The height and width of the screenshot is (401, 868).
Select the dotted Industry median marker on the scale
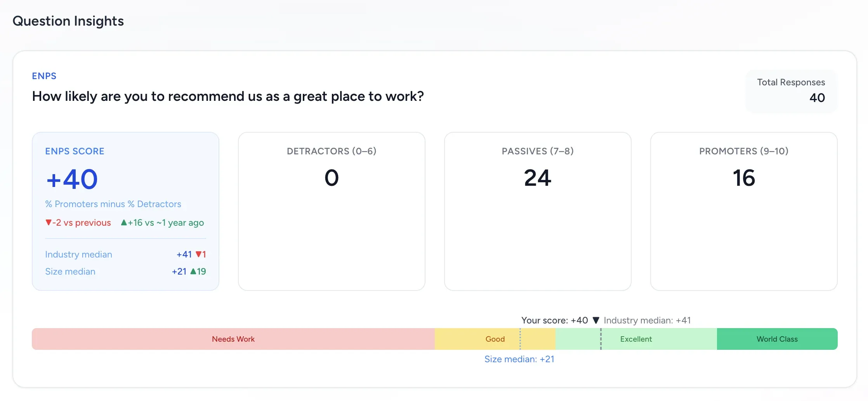tap(601, 339)
